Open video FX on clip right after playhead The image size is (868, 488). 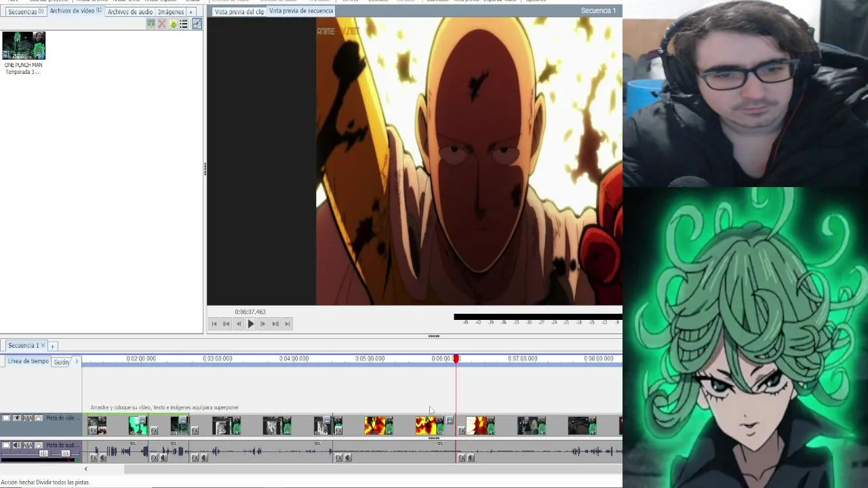click(x=461, y=430)
